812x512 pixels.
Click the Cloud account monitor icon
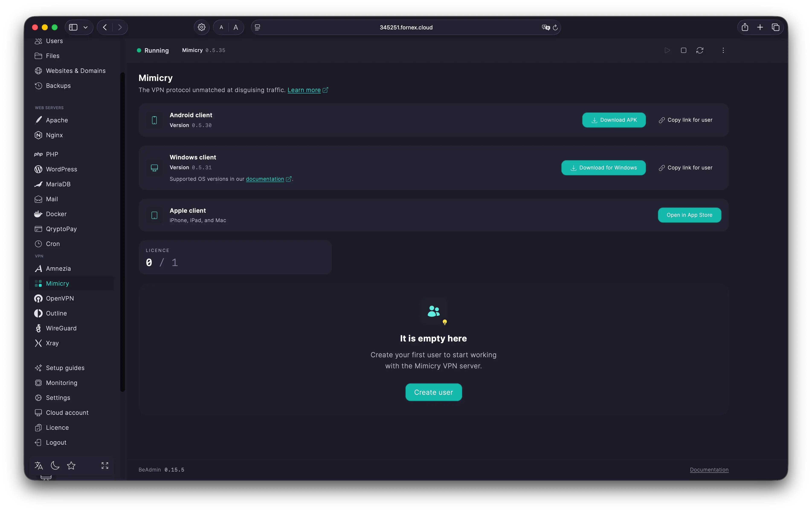(38, 413)
